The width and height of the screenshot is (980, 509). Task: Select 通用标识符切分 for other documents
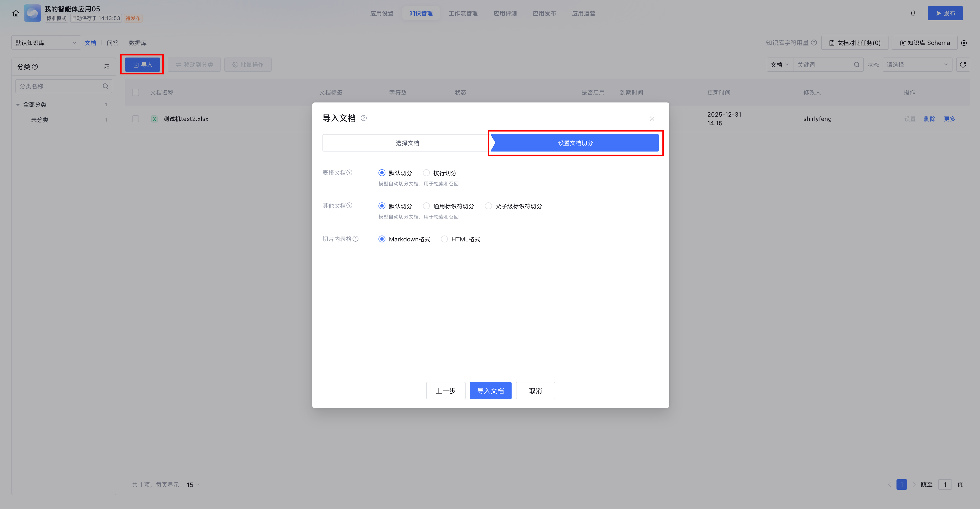[x=427, y=206]
